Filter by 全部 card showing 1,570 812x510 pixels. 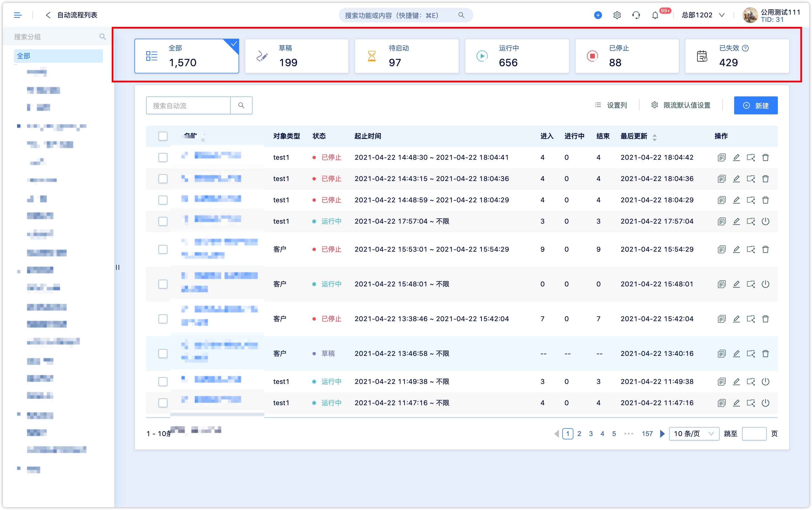coord(187,56)
